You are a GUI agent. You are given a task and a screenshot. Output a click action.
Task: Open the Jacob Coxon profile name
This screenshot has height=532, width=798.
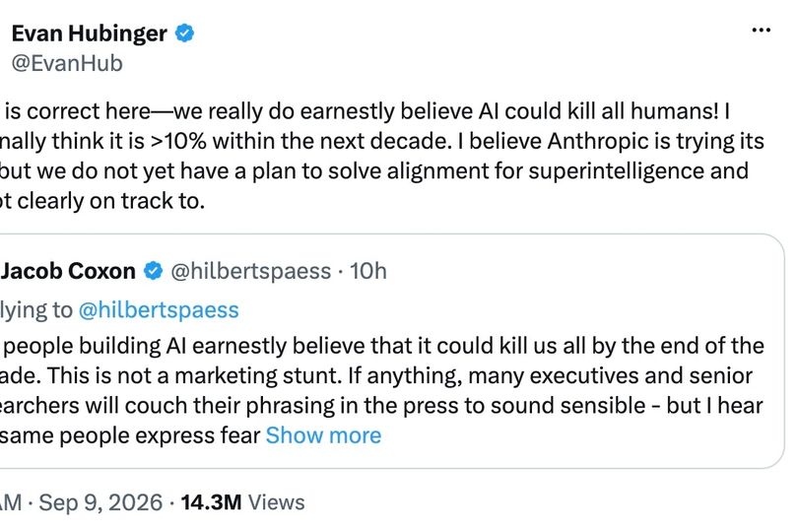coord(68,271)
